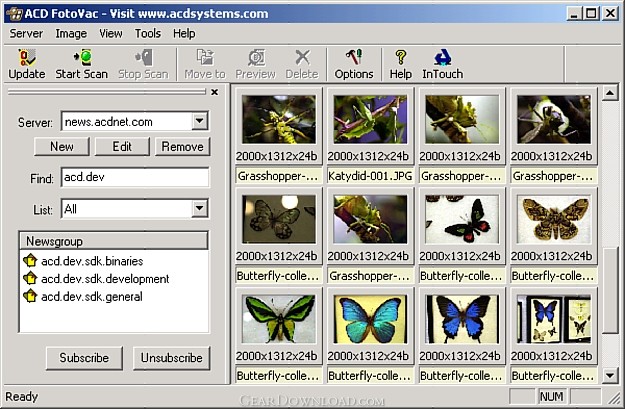This screenshot has height=409, width=625.
Task: Select the turquoise butterfly on yellow thumbnail
Action: (370, 319)
